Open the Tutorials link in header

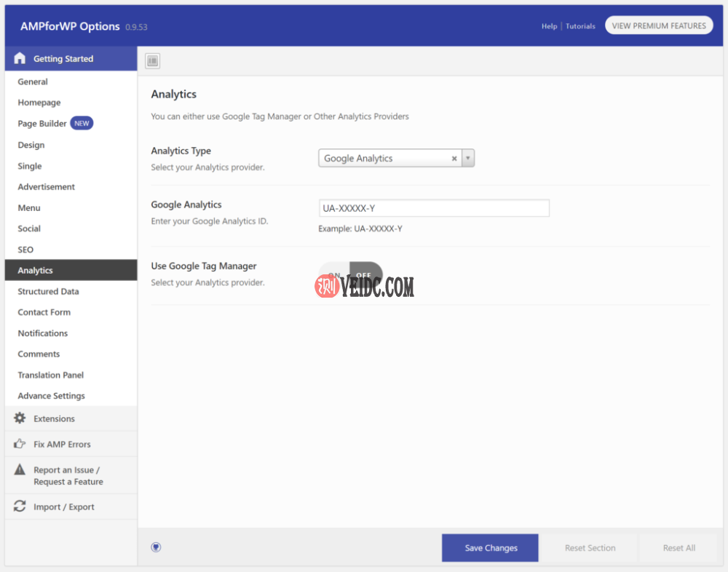580,26
